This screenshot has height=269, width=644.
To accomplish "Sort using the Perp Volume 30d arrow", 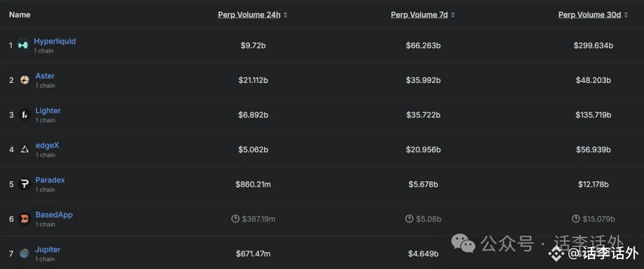I will point(626,15).
